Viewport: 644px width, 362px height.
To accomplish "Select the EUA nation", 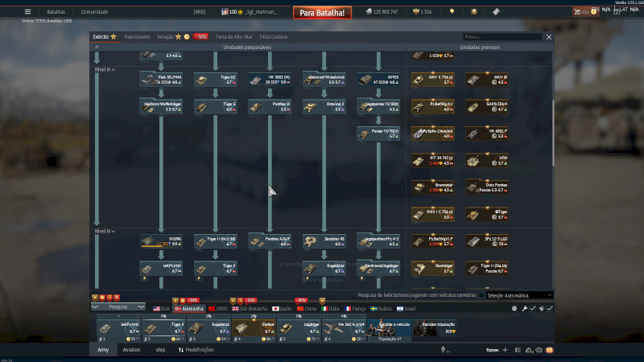I will click(x=161, y=309).
